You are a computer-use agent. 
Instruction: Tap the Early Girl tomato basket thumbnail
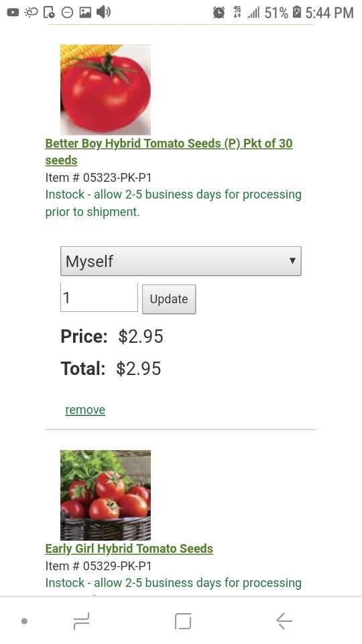point(105,495)
